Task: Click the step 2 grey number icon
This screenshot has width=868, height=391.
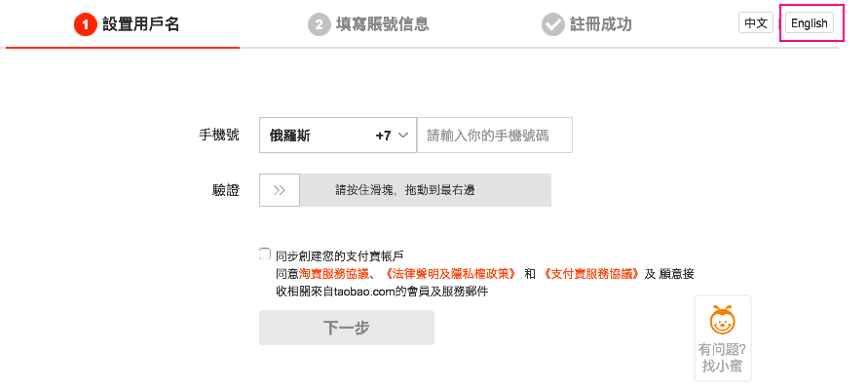Action: (x=319, y=24)
